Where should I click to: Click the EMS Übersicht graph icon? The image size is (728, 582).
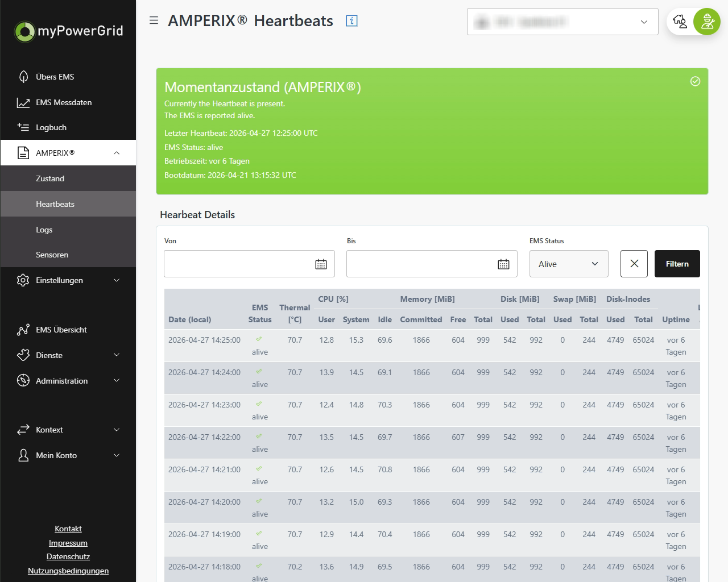click(x=23, y=330)
